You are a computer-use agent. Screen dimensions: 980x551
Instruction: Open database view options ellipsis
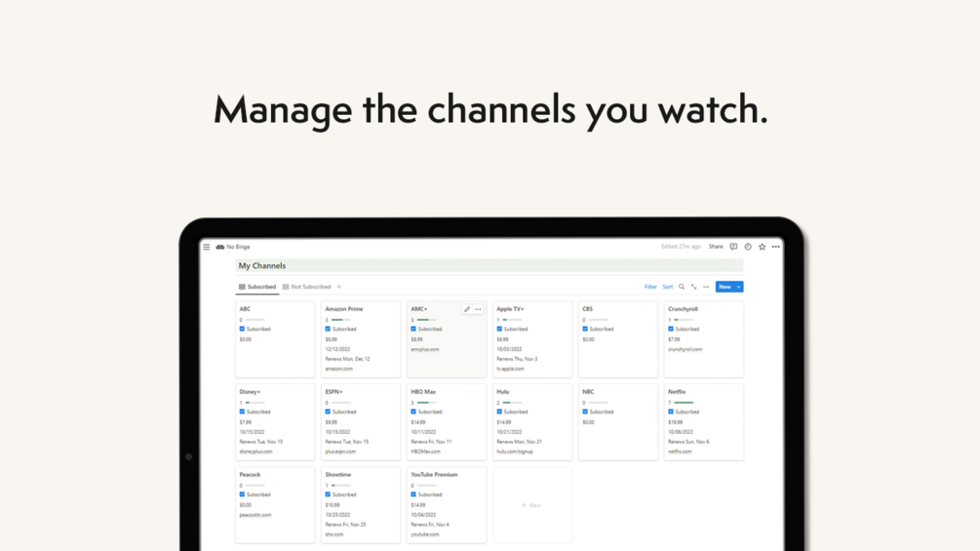point(706,287)
